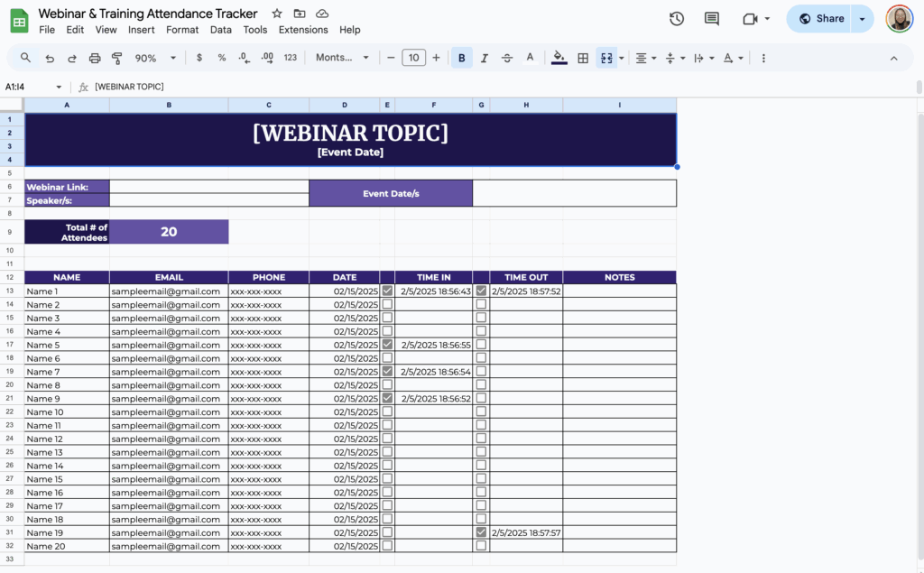Click the Share button
This screenshot has width=924, height=573.
[x=821, y=18]
